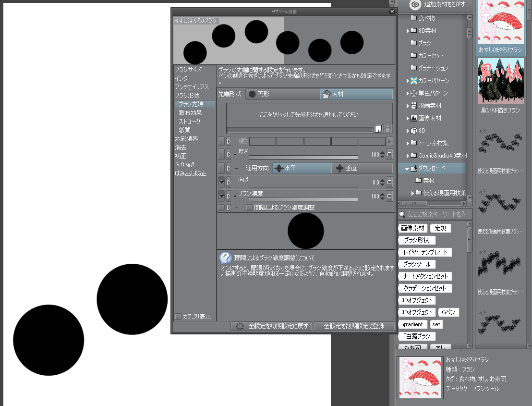Image resolution: width=532 pixels, height=406 pixels.
Task: Open 向き dynamics settings square button
Action: [389, 182]
